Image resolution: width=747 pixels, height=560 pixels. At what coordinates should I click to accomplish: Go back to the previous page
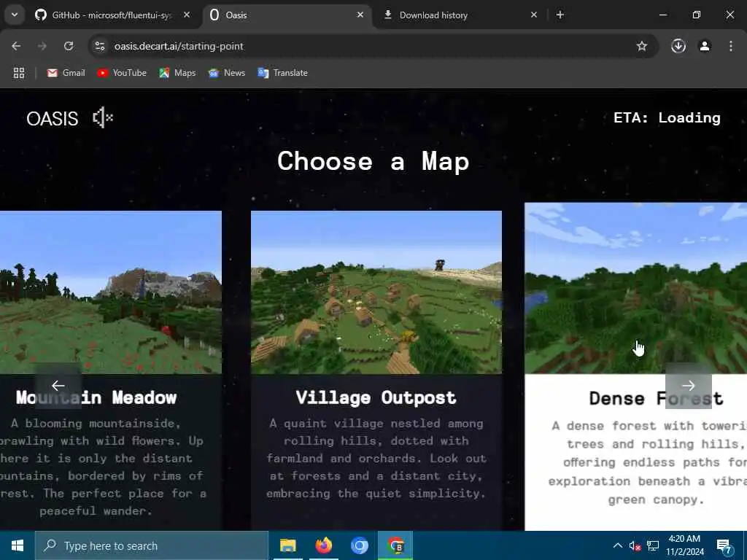[16, 46]
